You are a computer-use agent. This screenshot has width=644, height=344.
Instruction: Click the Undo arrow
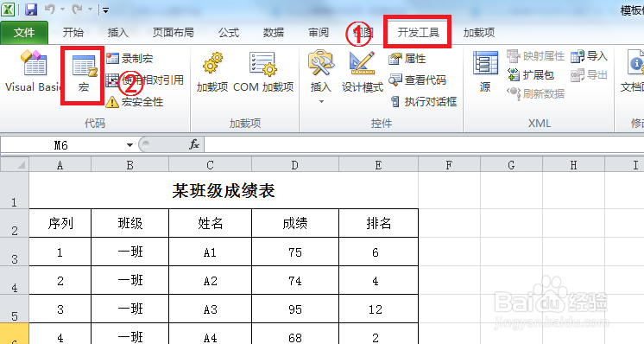coord(50,9)
